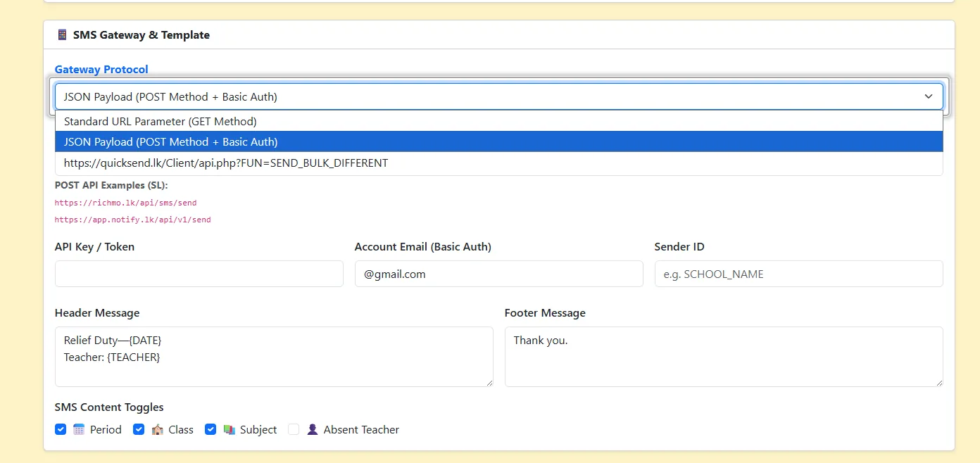
Task: Click inside the Footer Message textarea
Action: [x=724, y=357]
